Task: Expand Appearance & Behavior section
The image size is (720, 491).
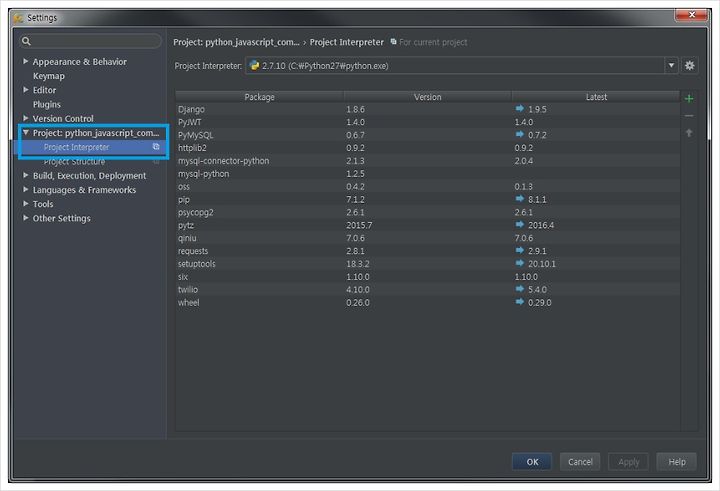Action: tap(26, 61)
